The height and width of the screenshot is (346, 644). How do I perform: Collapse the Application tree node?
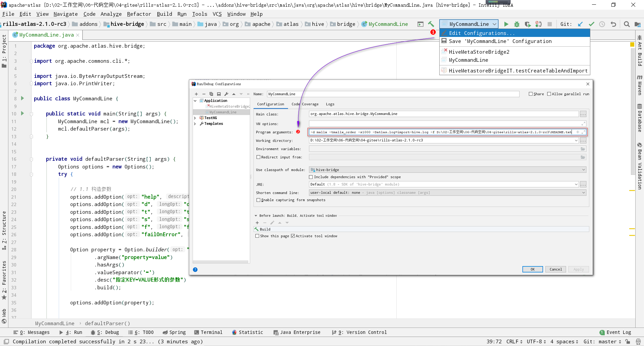point(195,101)
